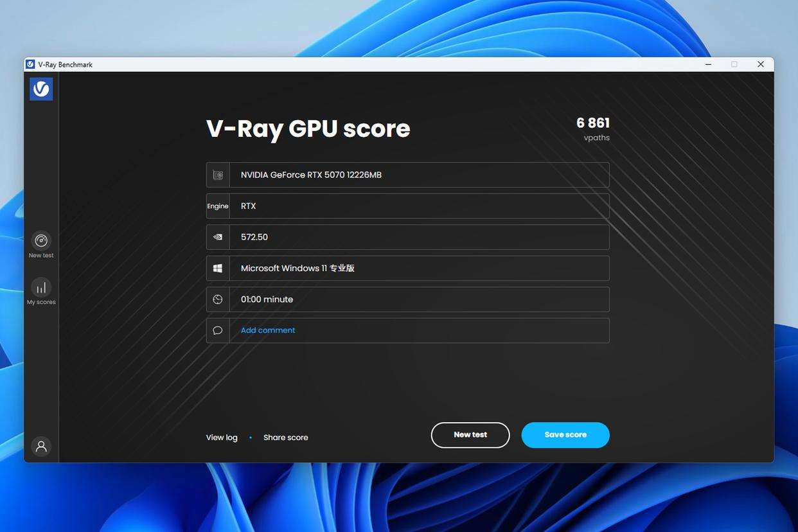The image size is (798, 532).
Task: Click Share score link
Action: pyautogui.click(x=286, y=438)
